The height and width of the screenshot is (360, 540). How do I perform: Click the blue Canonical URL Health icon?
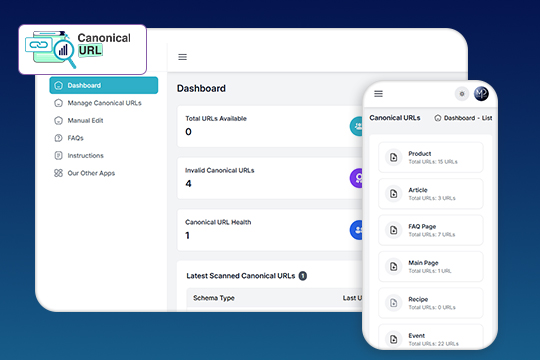coord(357,230)
